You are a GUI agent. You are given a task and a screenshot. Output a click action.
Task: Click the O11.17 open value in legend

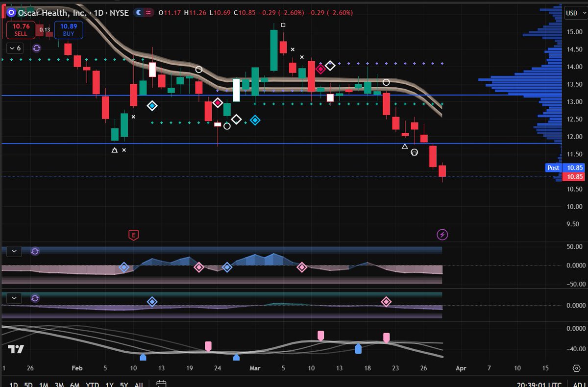[x=171, y=13]
